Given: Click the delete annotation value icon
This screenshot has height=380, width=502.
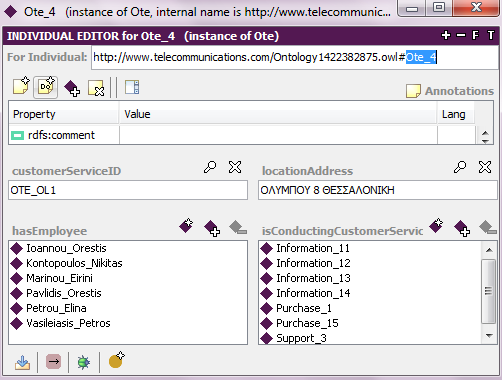Looking at the screenshot, I should (96, 88).
